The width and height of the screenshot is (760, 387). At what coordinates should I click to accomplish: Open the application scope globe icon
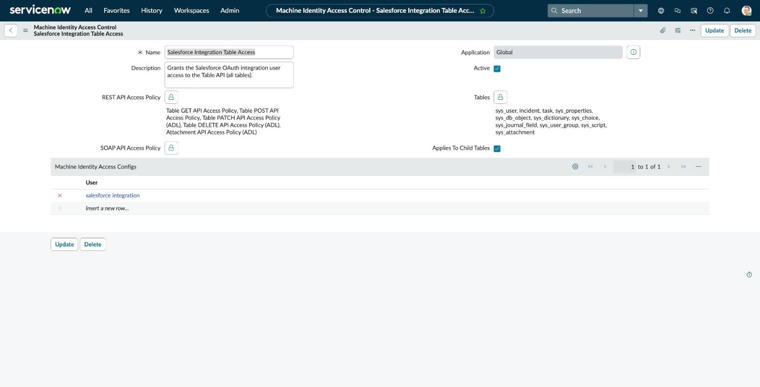(661, 11)
